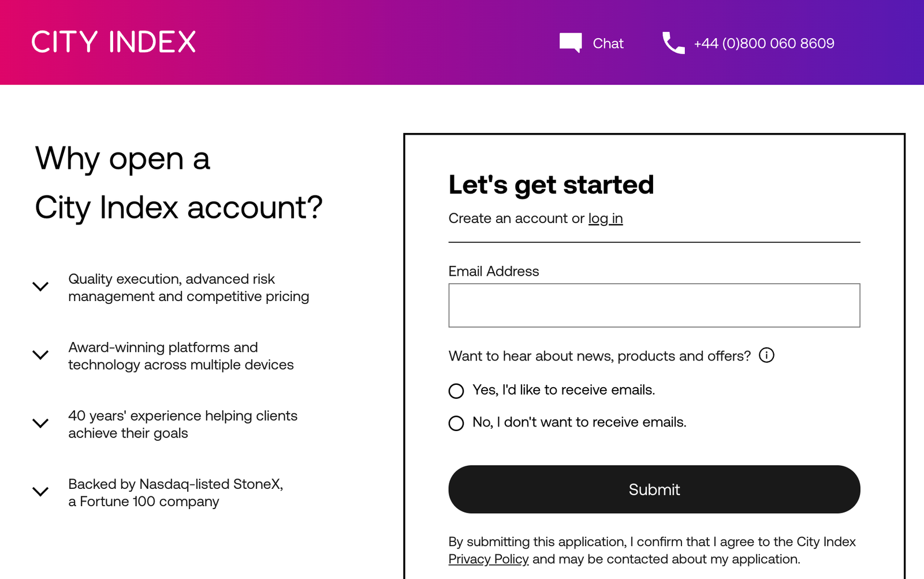Select 'No, I don't want to receive emails'
The image size is (924, 579).
tap(456, 423)
